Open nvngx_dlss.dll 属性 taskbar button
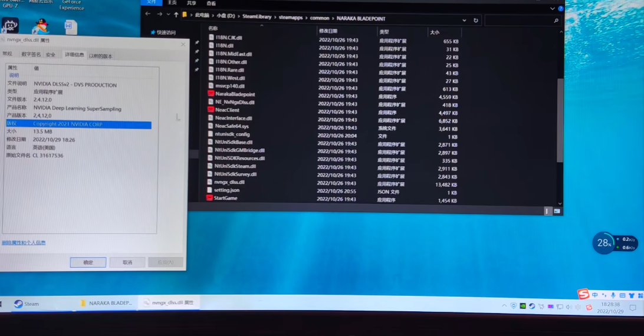 point(169,303)
